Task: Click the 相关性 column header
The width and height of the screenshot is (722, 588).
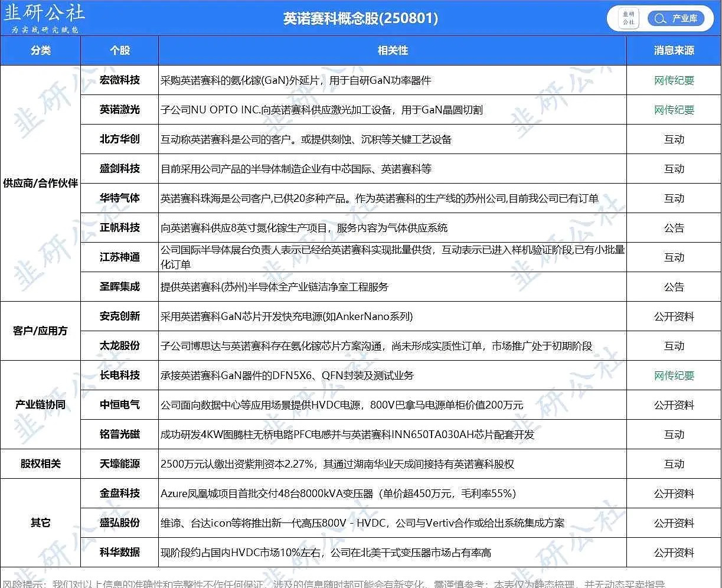Action: click(x=393, y=51)
